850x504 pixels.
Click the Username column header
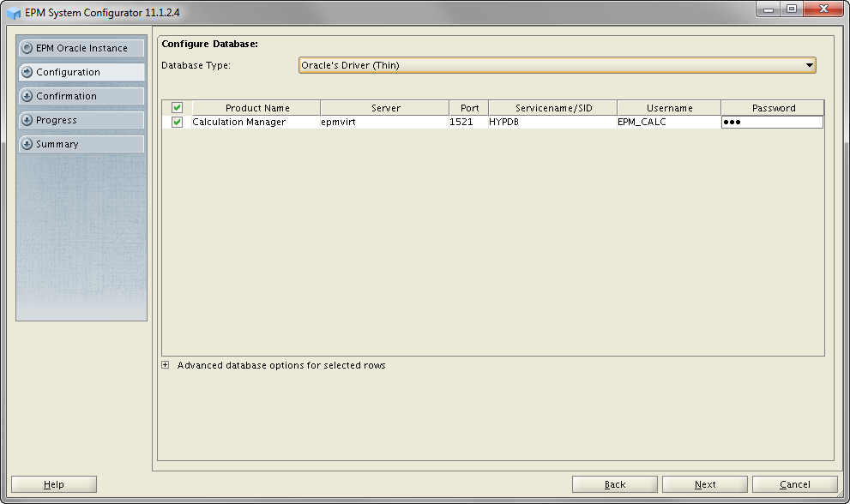[669, 108]
